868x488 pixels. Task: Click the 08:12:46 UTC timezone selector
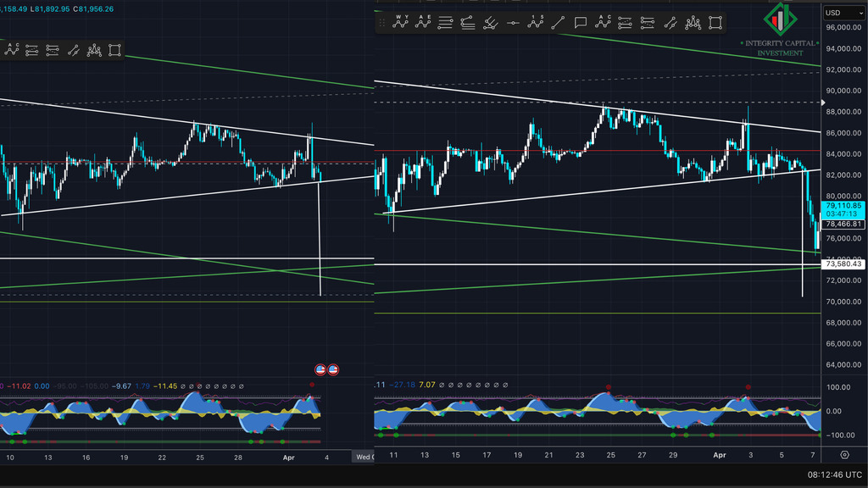836,475
